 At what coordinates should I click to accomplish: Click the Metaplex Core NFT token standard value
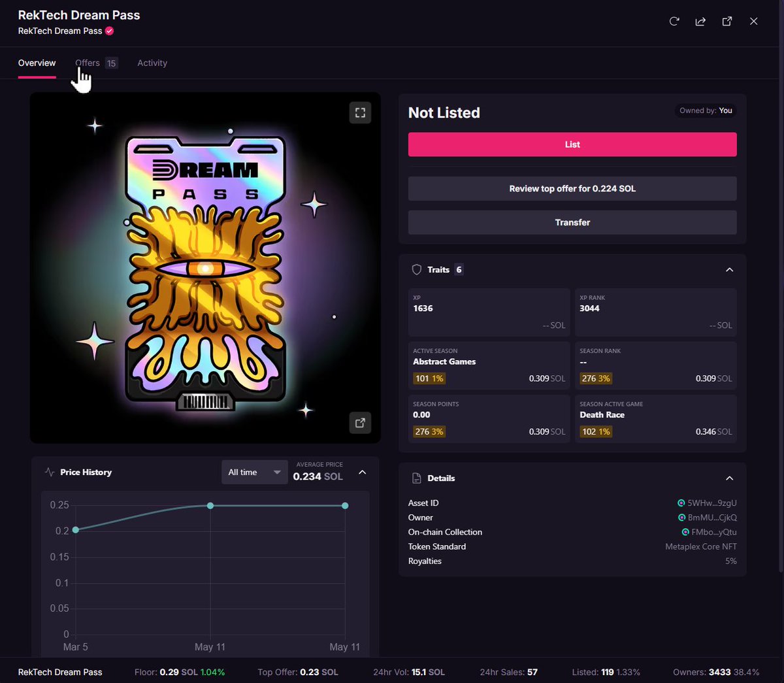coord(701,546)
